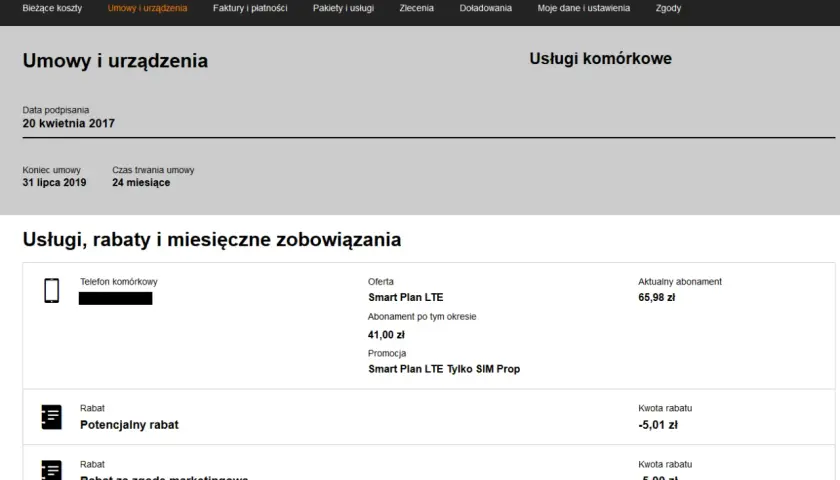Click the Oferta label
Screen dimensions: 840x480
(381, 281)
